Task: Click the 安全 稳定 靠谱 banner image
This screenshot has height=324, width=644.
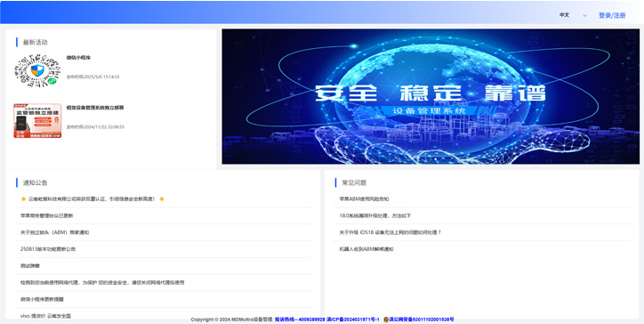Action: pos(431,96)
